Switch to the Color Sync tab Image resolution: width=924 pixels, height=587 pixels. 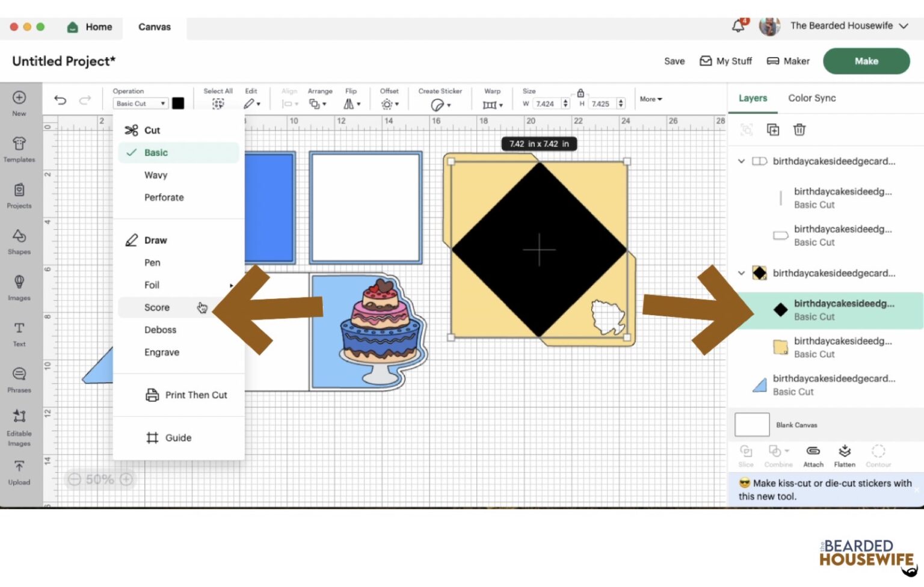click(812, 98)
